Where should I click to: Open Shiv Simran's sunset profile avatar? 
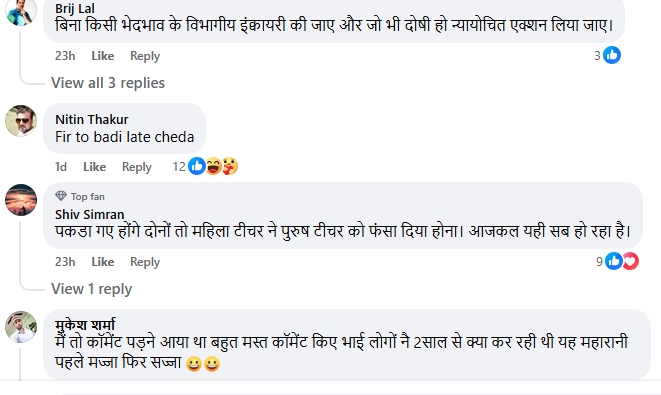pos(21,200)
